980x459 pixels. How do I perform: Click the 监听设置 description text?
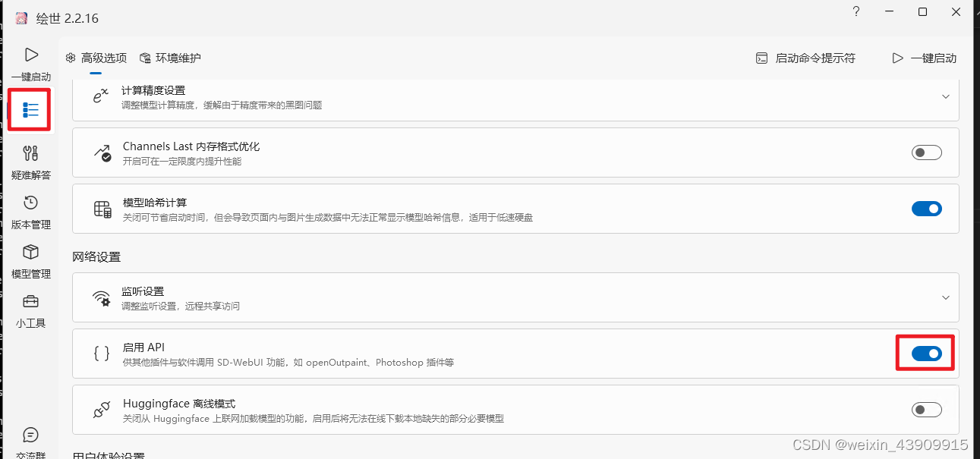pyautogui.click(x=181, y=307)
